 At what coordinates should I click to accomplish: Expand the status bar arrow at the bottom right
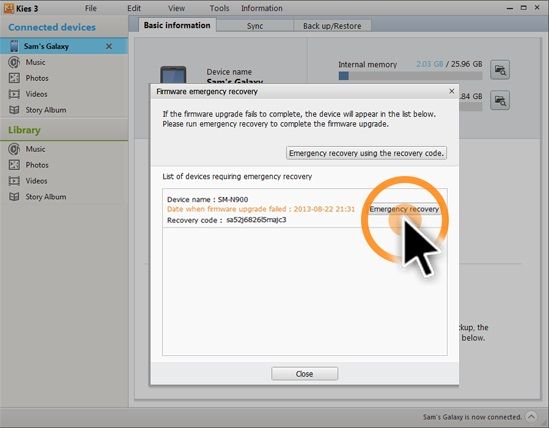pyautogui.click(x=531, y=416)
